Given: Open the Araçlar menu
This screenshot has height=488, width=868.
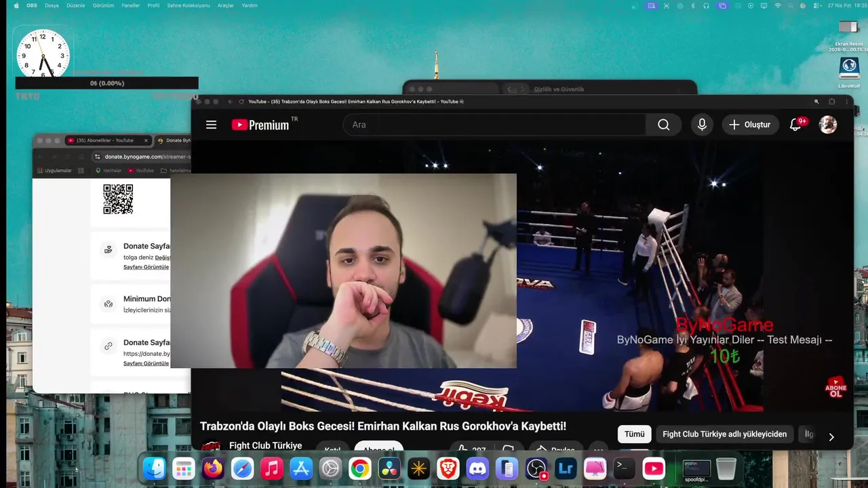Looking at the screenshot, I should 226,5.
